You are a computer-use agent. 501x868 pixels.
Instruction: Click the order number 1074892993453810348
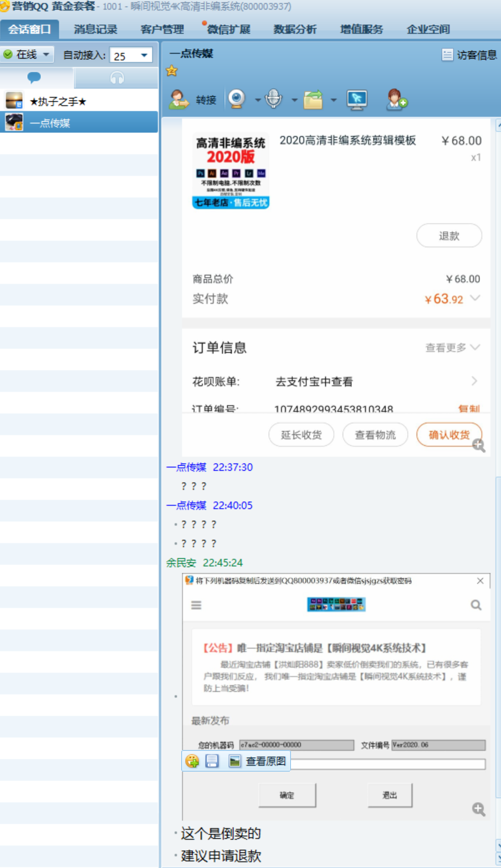(x=334, y=409)
